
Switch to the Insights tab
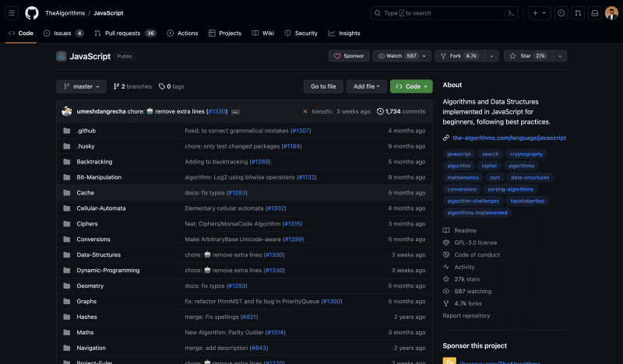(344, 33)
